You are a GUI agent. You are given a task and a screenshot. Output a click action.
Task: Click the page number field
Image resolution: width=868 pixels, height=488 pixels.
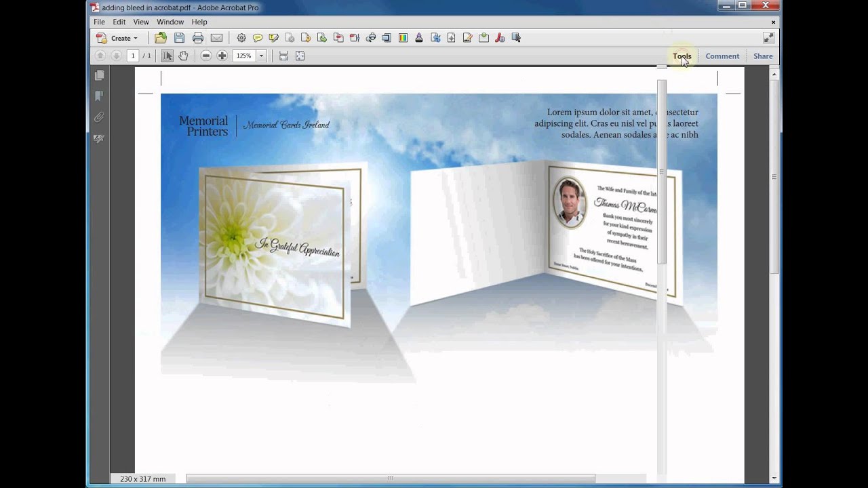click(133, 56)
